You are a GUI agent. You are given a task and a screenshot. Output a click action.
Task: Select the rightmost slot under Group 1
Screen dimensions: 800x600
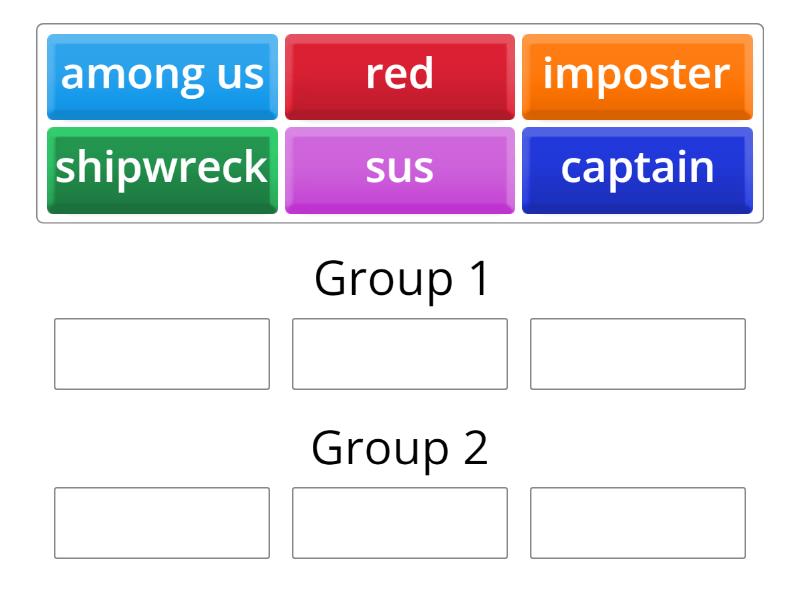click(x=638, y=351)
